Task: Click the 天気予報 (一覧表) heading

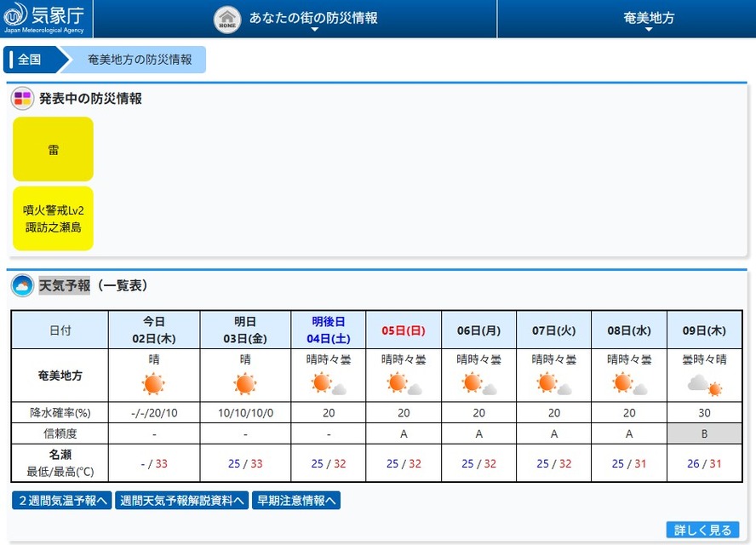Action: (94, 285)
